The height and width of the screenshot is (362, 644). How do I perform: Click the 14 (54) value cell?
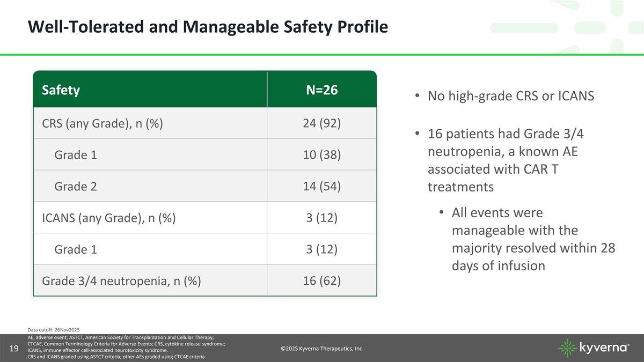coord(321,186)
